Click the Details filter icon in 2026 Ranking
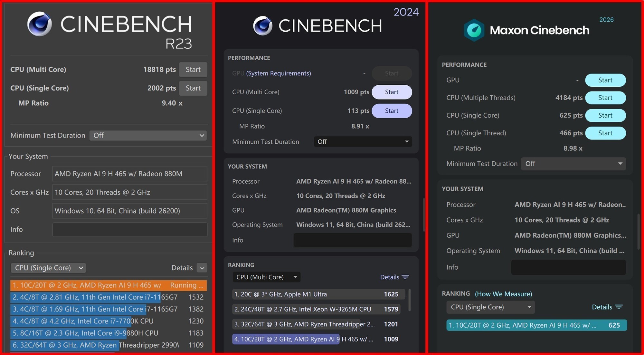The height and width of the screenshot is (355, 644). (x=620, y=307)
